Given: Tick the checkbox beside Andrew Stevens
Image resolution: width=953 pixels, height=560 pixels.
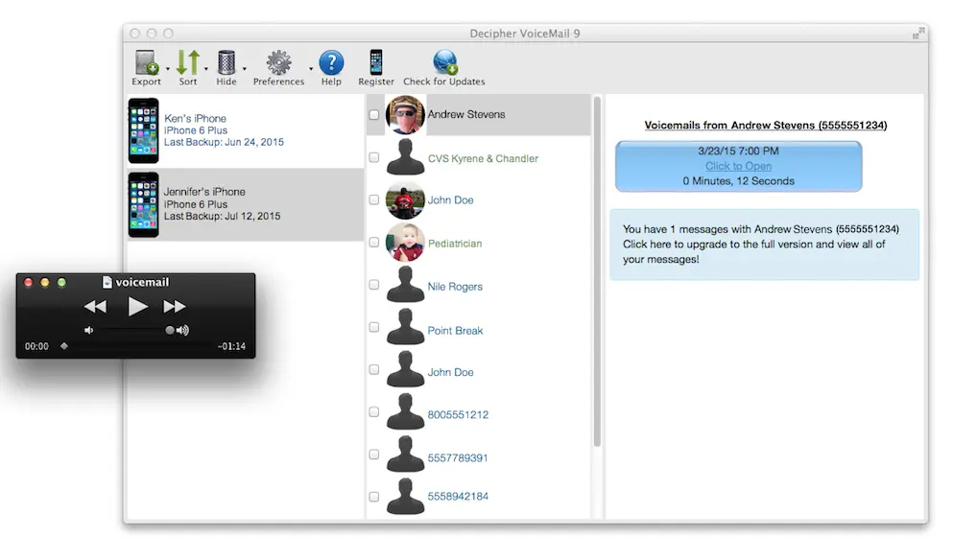Looking at the screenshot, I should (373, 115).
